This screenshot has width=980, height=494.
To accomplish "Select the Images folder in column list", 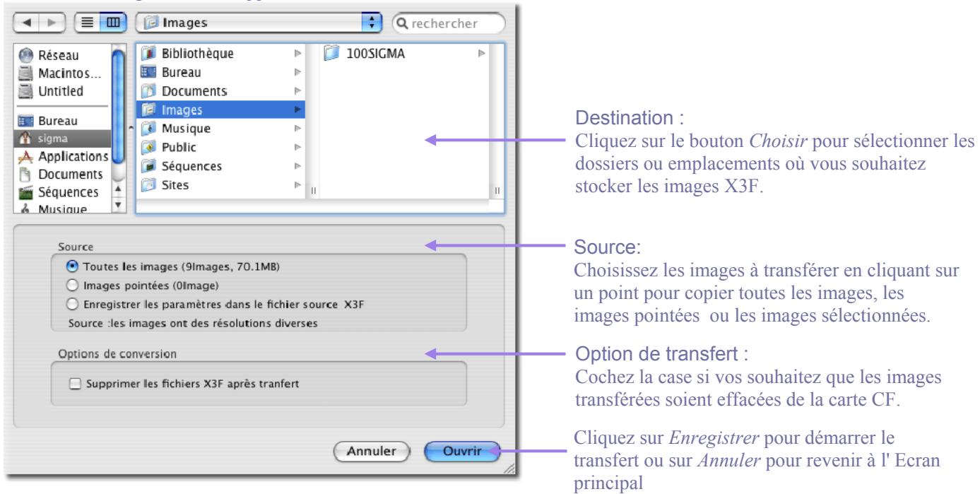I will (x=220, y=110).
